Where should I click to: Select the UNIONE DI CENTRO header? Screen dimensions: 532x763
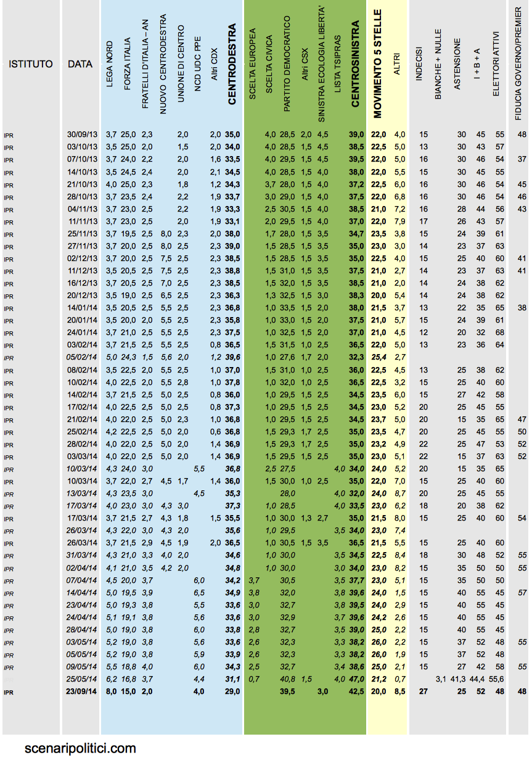tap(181, 63)
